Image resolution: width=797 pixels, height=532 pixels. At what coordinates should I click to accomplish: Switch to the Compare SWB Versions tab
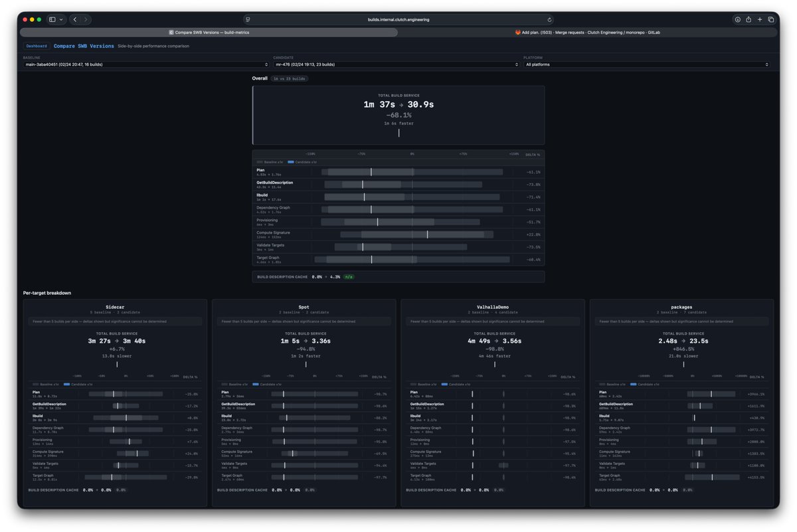209,32
